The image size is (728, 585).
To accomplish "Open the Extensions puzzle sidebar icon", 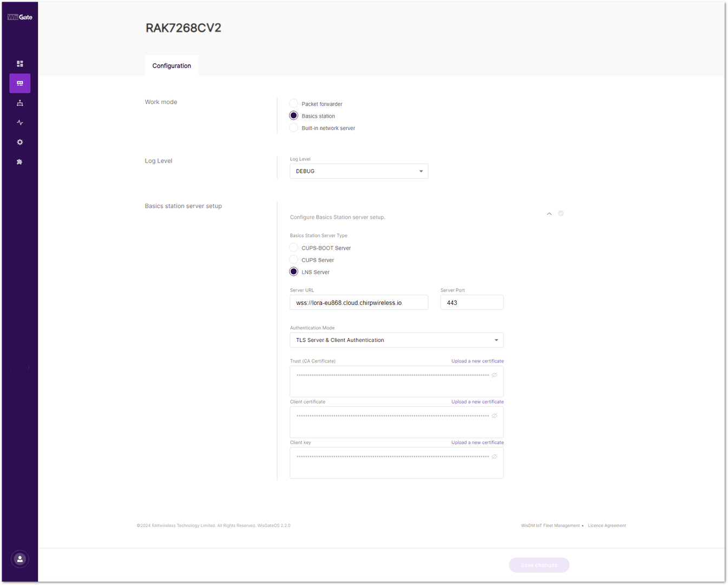I will [20, 162].
